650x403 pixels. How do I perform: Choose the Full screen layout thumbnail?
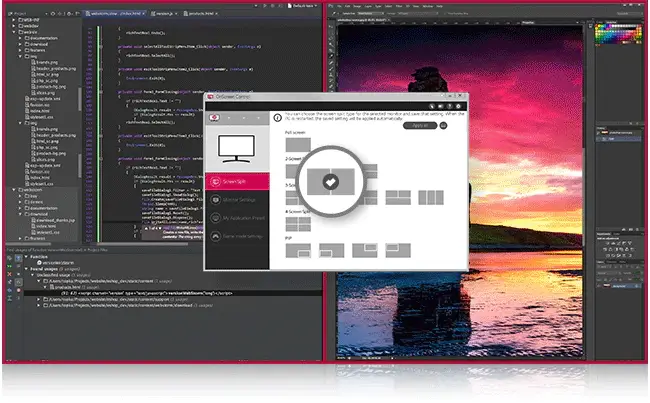click(298, 145)
